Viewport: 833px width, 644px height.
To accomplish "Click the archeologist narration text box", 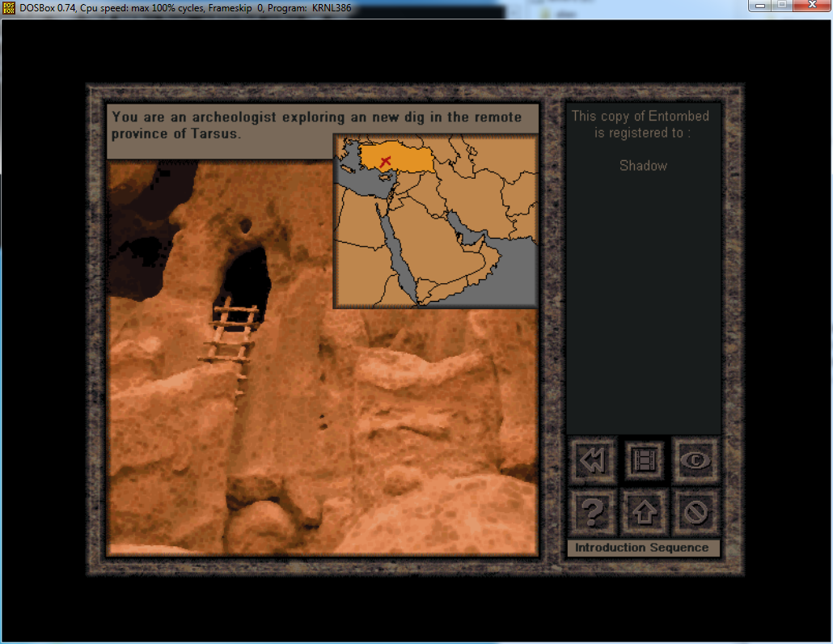I will (x=323, y=131).
